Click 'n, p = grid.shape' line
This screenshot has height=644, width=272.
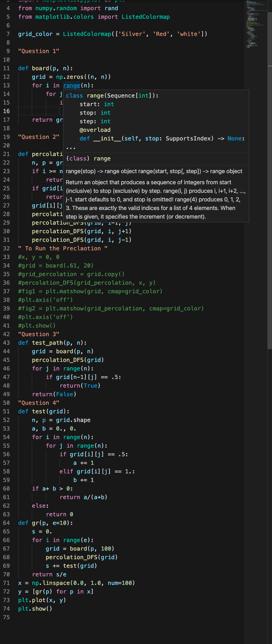[x=61, y=420]
